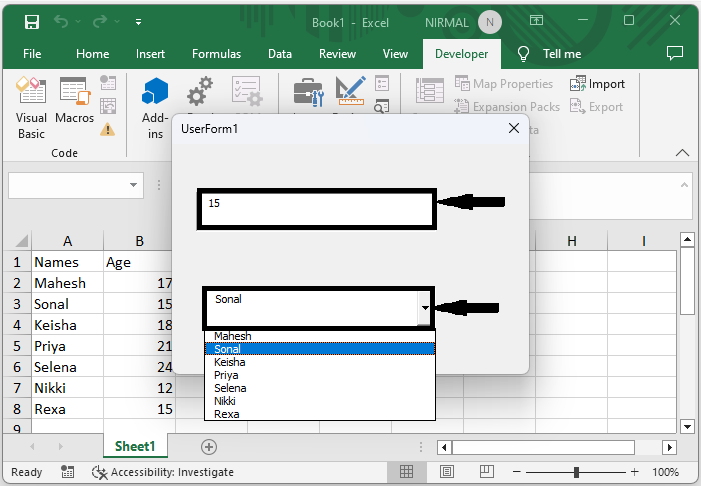This screenshot has height=486, width=701.
Task: Click the Sheet1 tab
Action: point(135,446)
